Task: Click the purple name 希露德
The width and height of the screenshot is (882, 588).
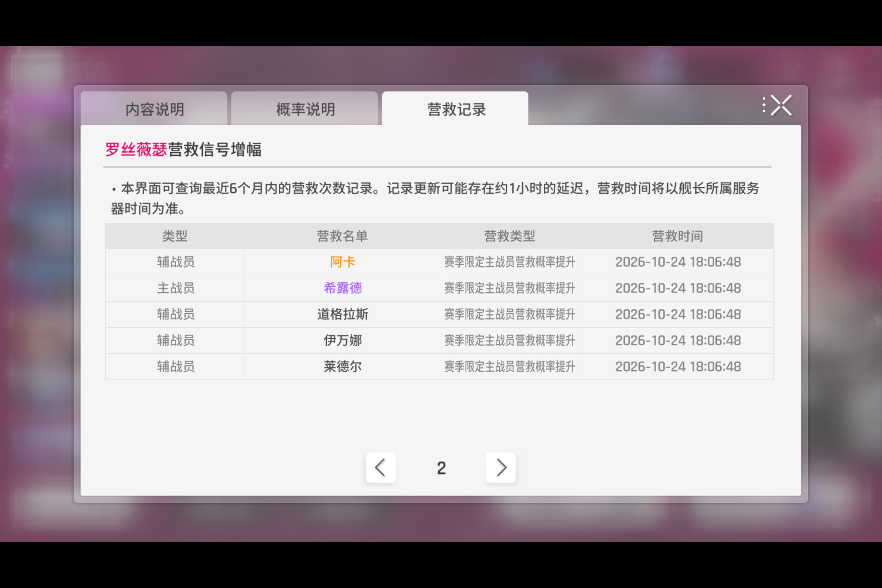Action: [342, 288]
